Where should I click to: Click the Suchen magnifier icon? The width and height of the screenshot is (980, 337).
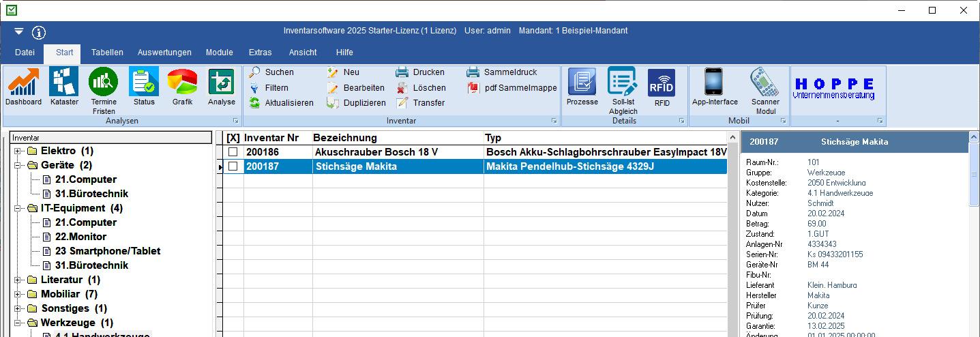pos(254,72)
